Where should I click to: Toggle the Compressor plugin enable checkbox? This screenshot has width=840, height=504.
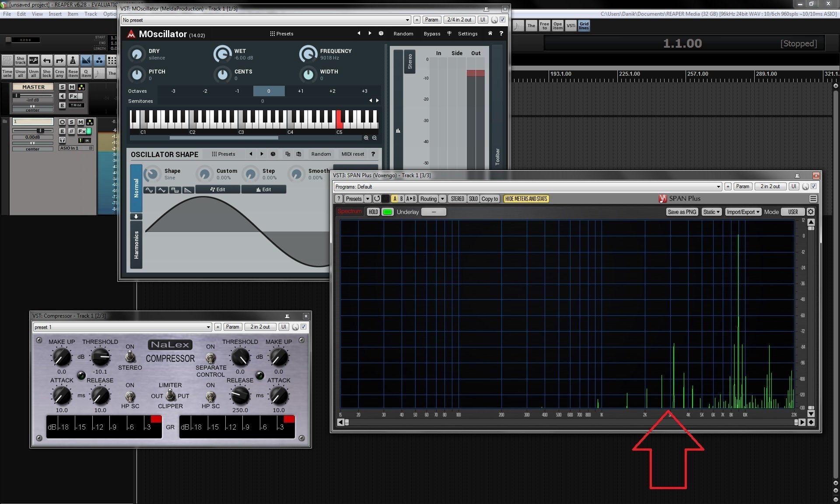click(x=304, y=327)
